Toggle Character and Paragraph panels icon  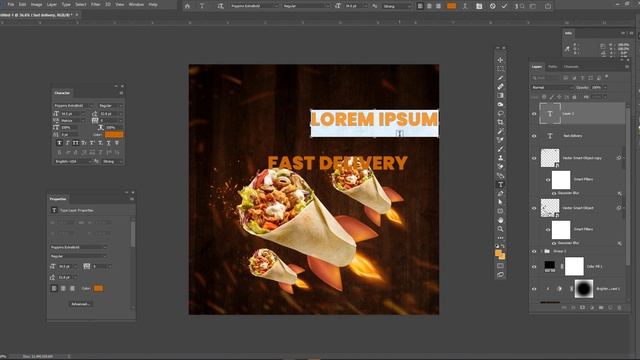click(x=479, y=6)
